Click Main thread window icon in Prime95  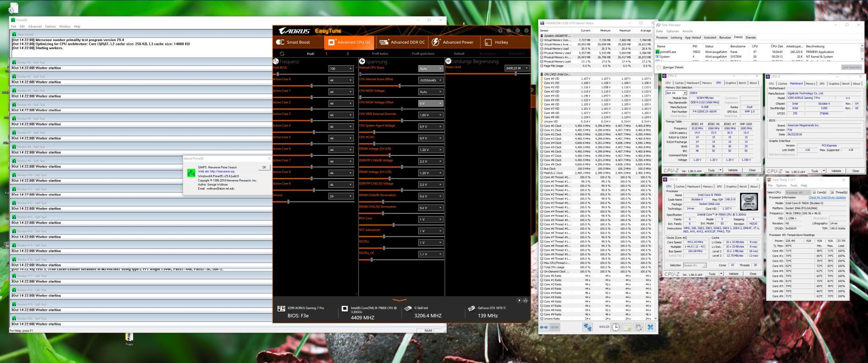(14, 34)
